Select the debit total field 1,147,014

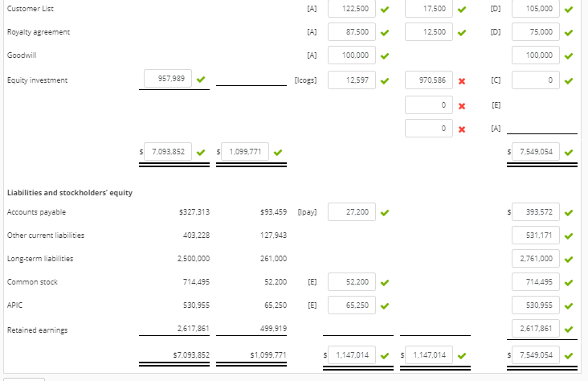[352, 355]
